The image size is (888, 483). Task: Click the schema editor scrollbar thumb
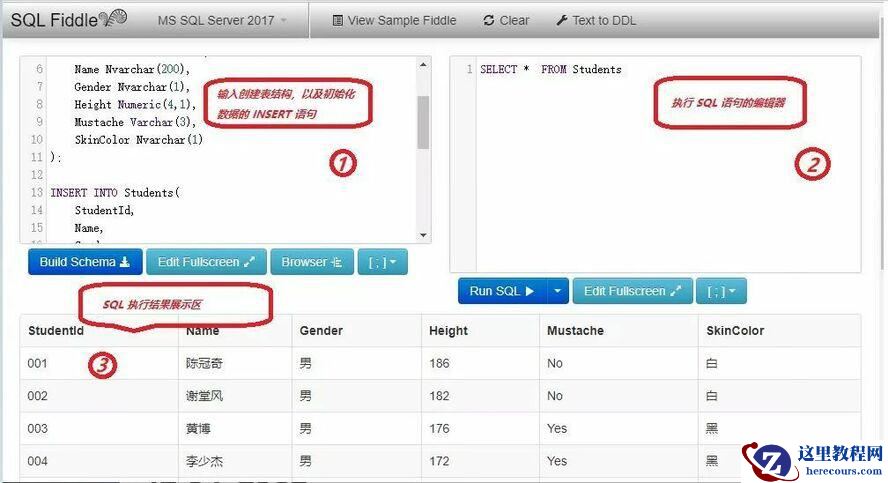click(x=423, y=122)
